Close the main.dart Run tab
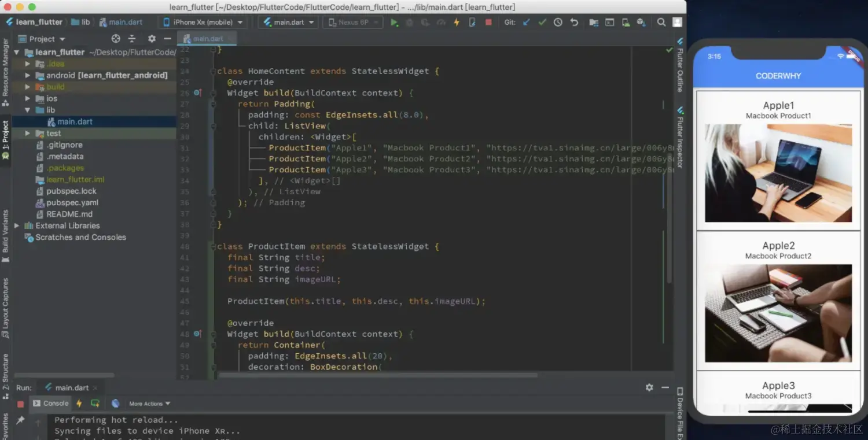The height and width of the screenshot is (440, 868). [95, 387]
